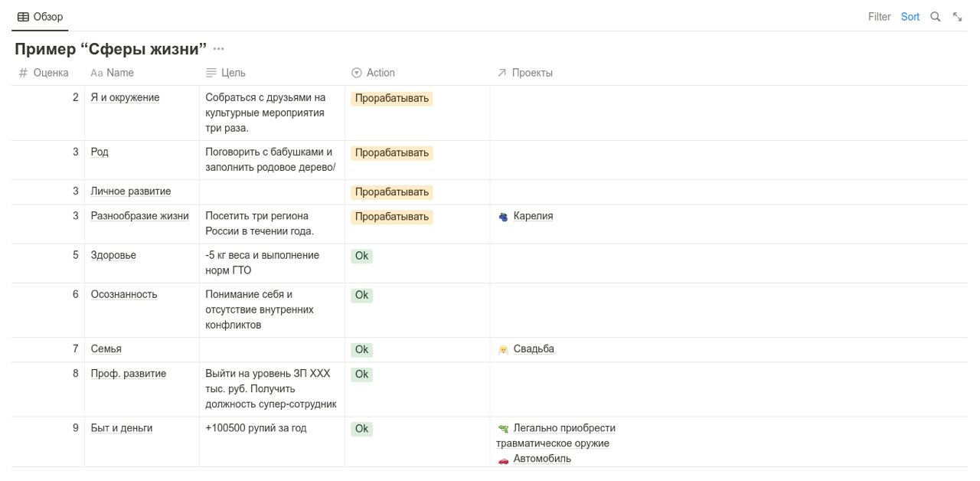Open the Проекты column header menu
980x481 pixels.
pyautogui.click(x=532, y=73)
